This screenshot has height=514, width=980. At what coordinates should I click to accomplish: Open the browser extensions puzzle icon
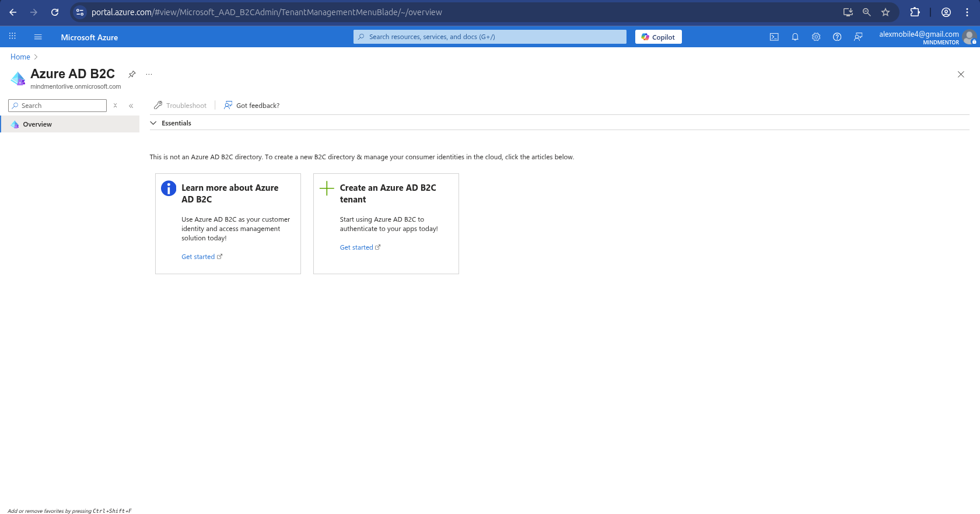coord(915,12)
